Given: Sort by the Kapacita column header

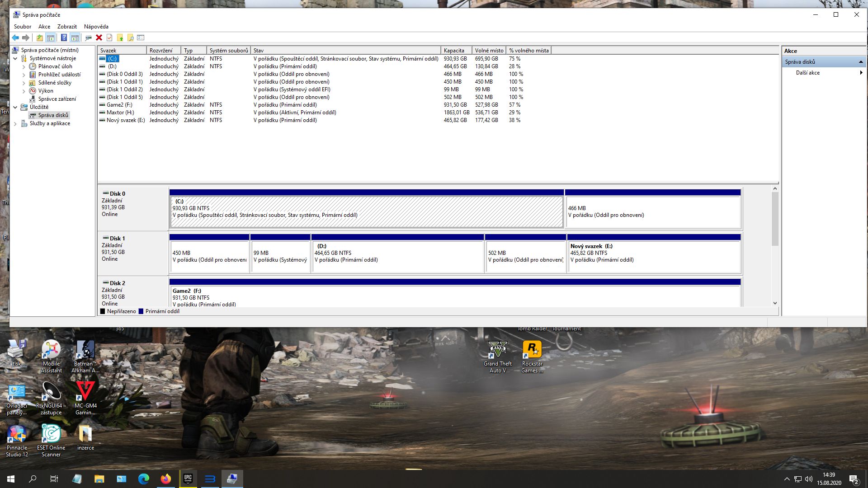Looking at the screenshot, I should (x=454, y=51).
